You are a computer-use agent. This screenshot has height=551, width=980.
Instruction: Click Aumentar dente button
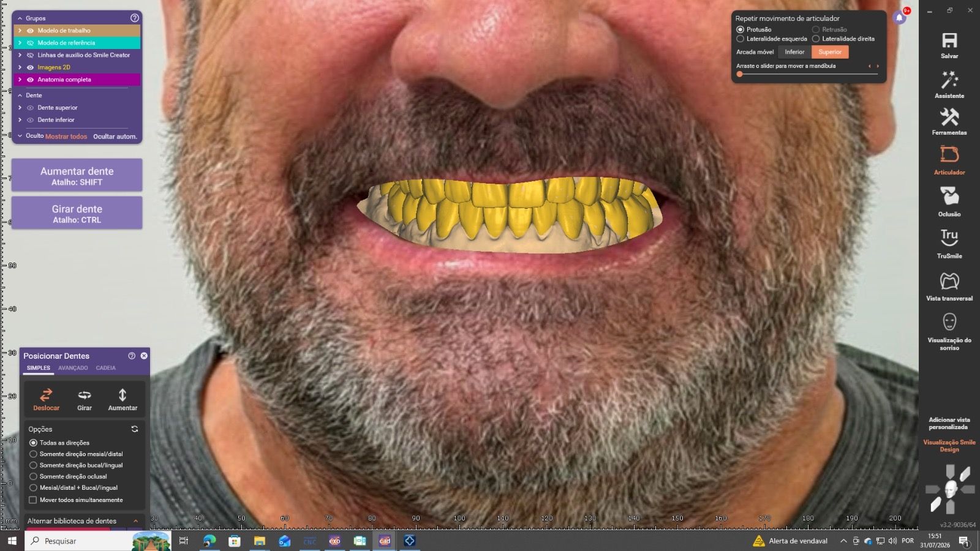click(x=77, y=176)
